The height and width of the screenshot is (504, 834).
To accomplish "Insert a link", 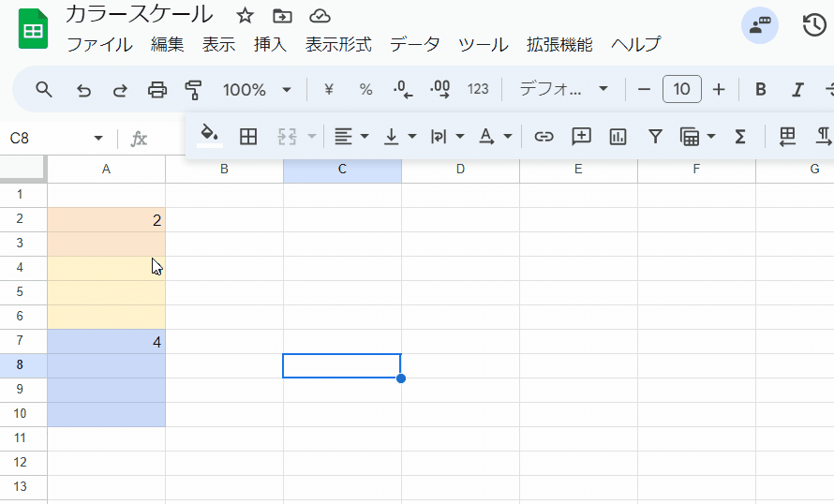I will (x=544, y=137).
